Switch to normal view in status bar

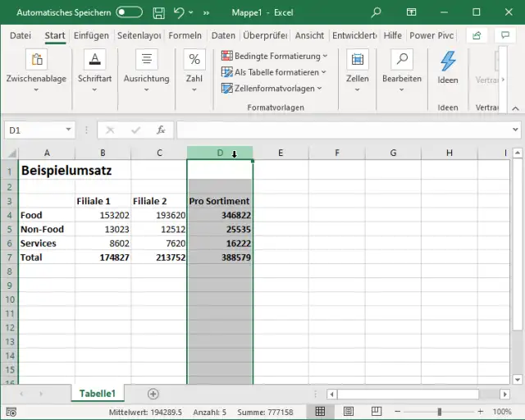pyautogui.click(x=321, y=411)
